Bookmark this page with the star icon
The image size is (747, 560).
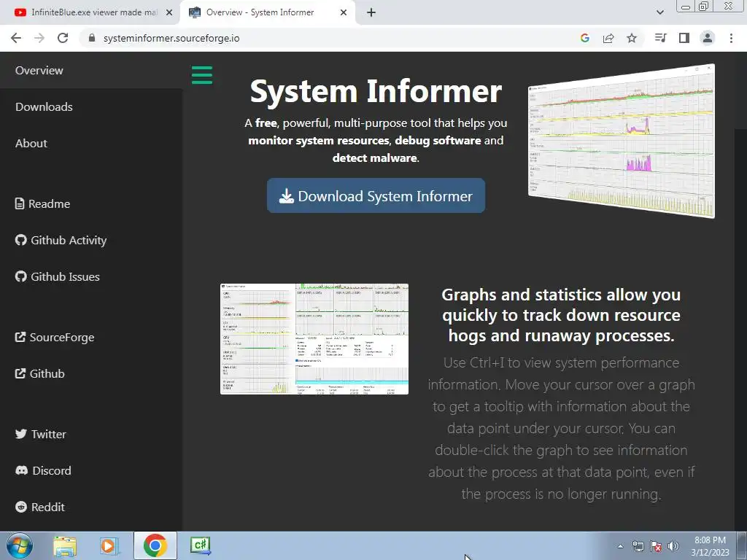632,38
